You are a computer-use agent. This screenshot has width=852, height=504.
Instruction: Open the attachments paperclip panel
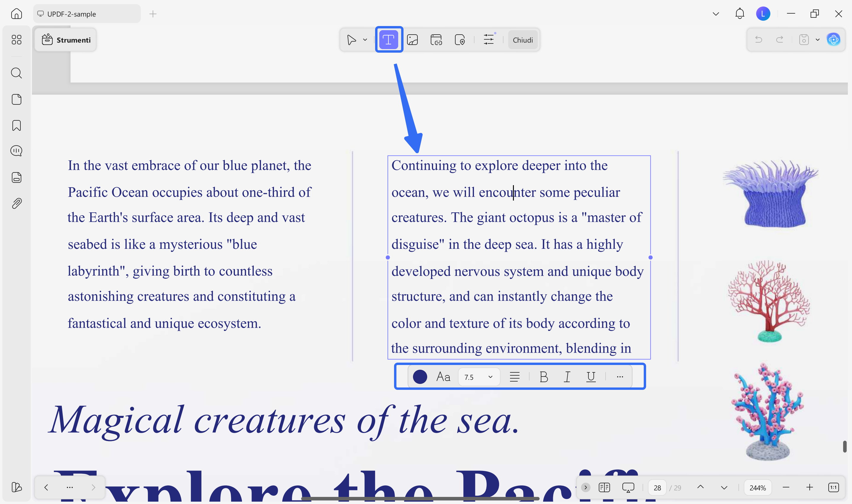pos(16,203)
